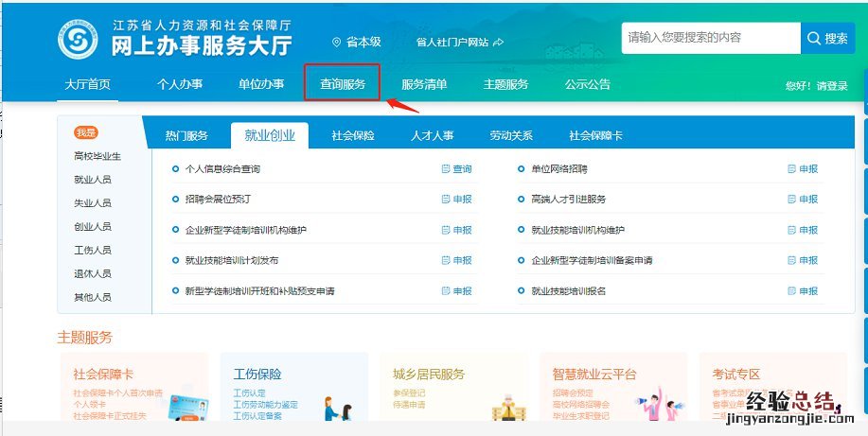Open the 高端人才引进服务 link
The width and height of the screenshot is (868, 436).
[x=568, y=200]
